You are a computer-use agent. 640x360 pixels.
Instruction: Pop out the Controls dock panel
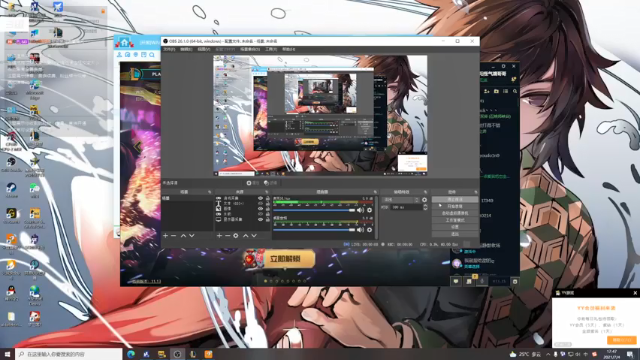(476, 192)
